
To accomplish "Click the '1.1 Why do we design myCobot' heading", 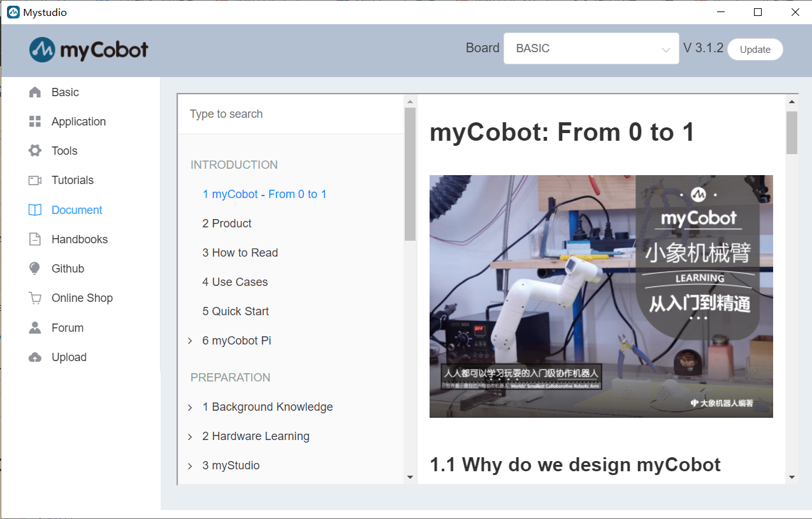I will (x=575, y=465).
